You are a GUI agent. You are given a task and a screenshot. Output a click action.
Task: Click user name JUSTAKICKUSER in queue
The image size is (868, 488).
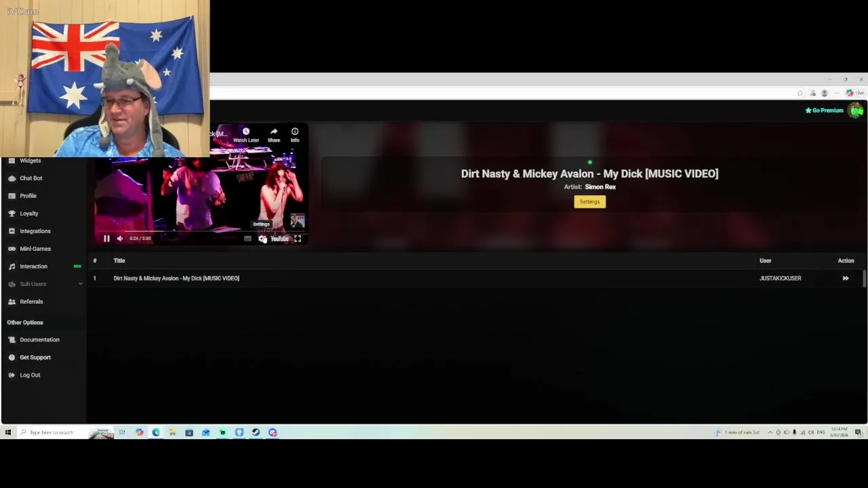(781, 278)
